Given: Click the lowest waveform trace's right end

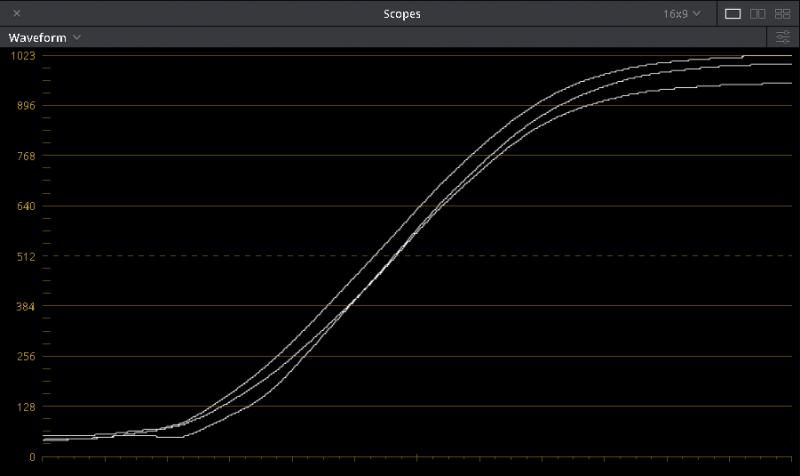Looking at the screenshot, I should pyautogui.click(x=788, y=83).
